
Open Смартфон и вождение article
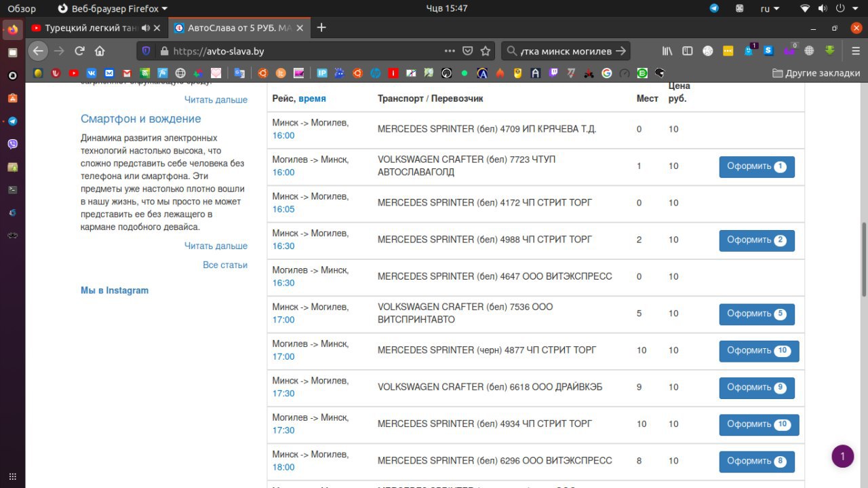point(141,119)
